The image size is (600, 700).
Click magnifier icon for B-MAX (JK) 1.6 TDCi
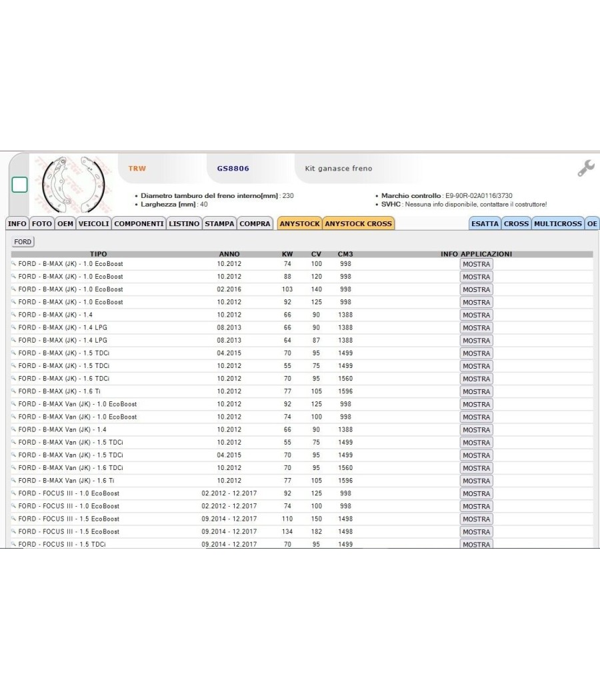click(x=14, y=379)
